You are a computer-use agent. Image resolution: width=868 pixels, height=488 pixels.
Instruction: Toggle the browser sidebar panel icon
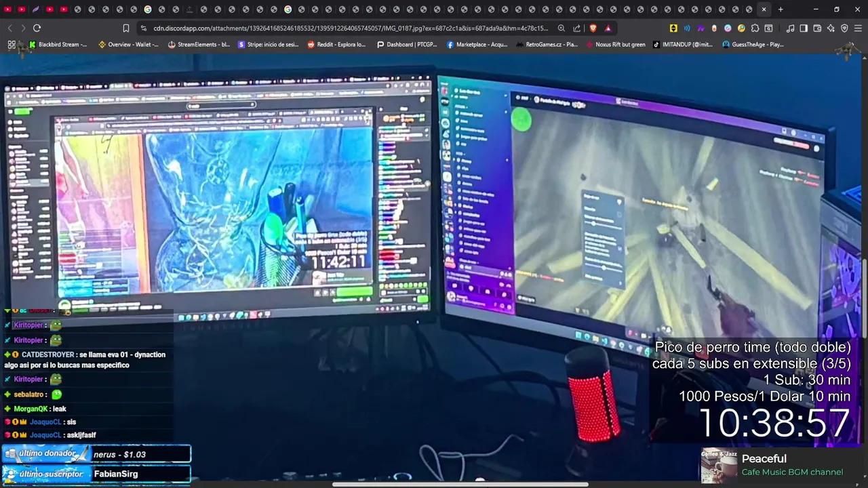tap(804, 28)
